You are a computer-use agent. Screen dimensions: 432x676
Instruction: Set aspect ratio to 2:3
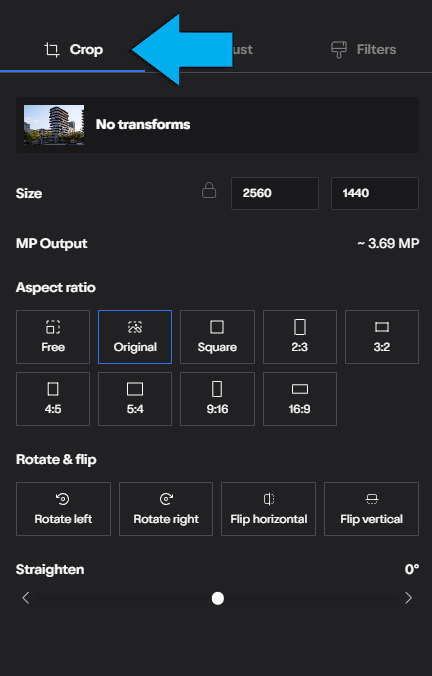pyautogui.click(x=300, y=337)
